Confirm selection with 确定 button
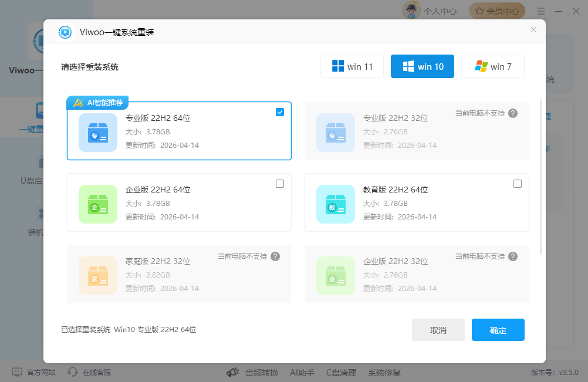The height and width of the screenshot is (382, 588). point(498,330)
